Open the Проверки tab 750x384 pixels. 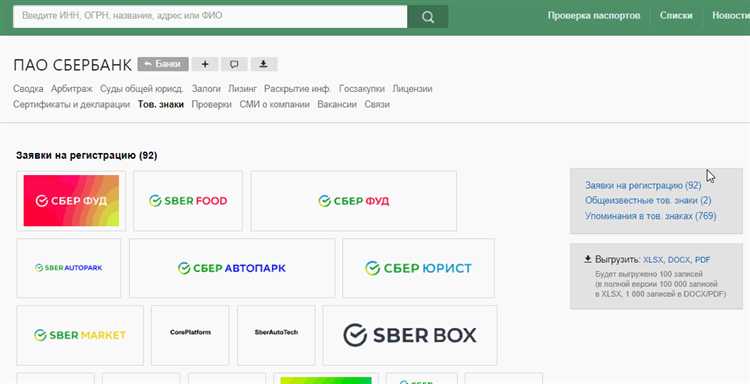pos(211,104)
